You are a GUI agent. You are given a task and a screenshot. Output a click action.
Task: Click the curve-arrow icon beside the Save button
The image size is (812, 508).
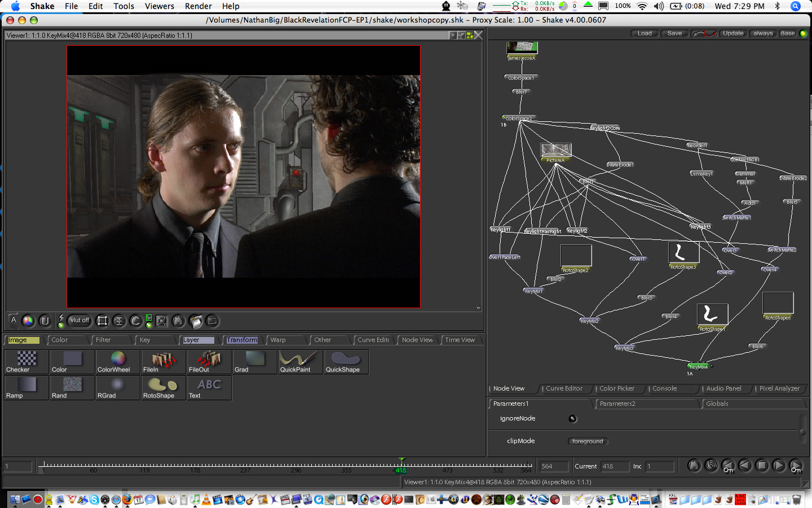(705, 33)
